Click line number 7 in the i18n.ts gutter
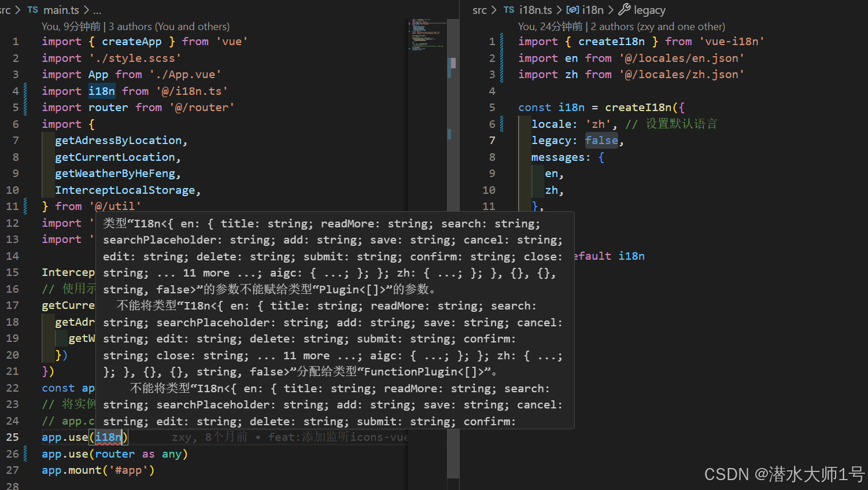This screenshot has height=490, width=868. coord(492,141)
